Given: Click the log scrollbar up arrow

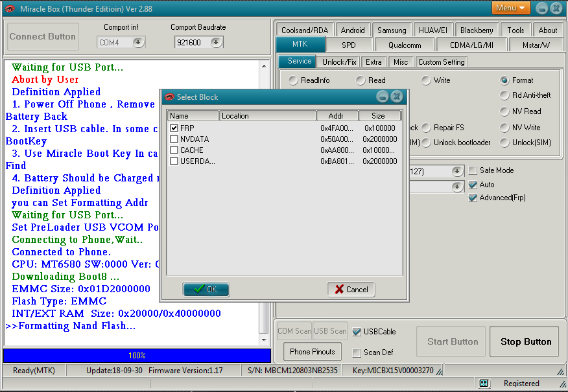Looking at the screenshot, I should point(264,66).
